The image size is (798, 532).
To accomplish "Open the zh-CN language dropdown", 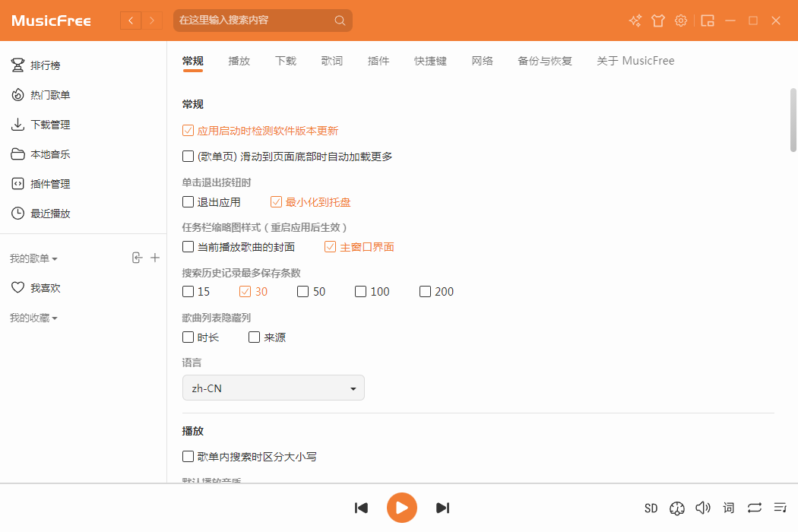I will pos(274,388).
